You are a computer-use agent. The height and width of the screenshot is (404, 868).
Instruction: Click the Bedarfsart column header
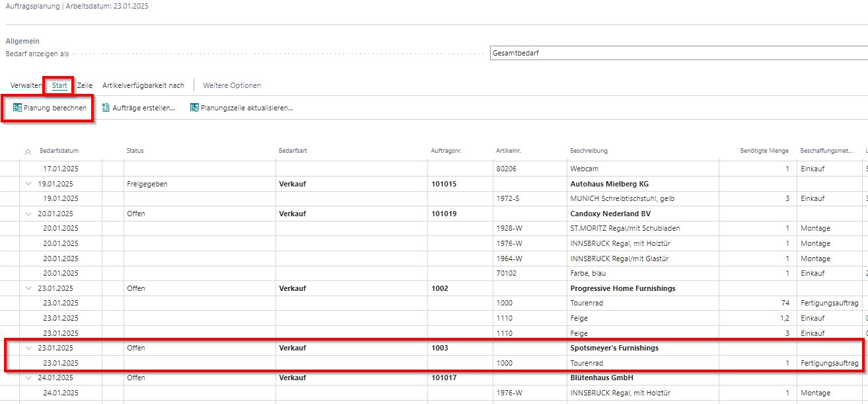(293, 151)
